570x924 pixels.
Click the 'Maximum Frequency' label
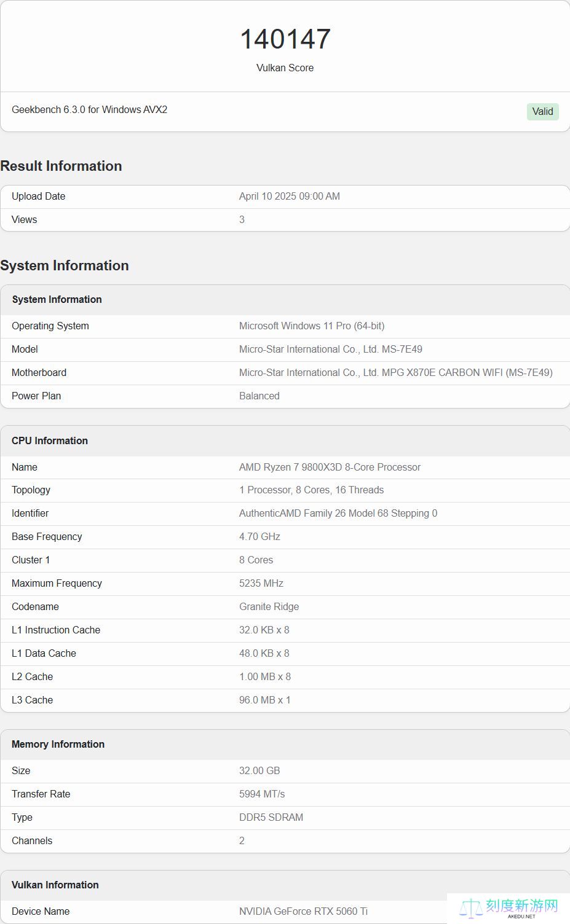(x=57, y=584)
